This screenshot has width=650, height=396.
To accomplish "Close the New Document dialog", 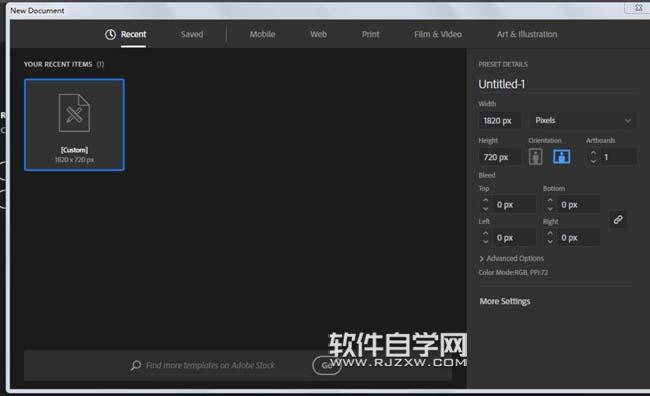I will pos(638,8).
